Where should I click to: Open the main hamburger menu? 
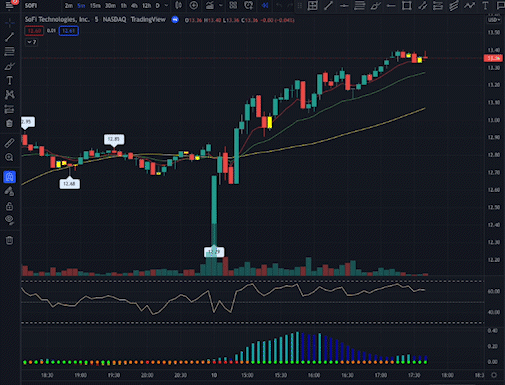(9, 5)
